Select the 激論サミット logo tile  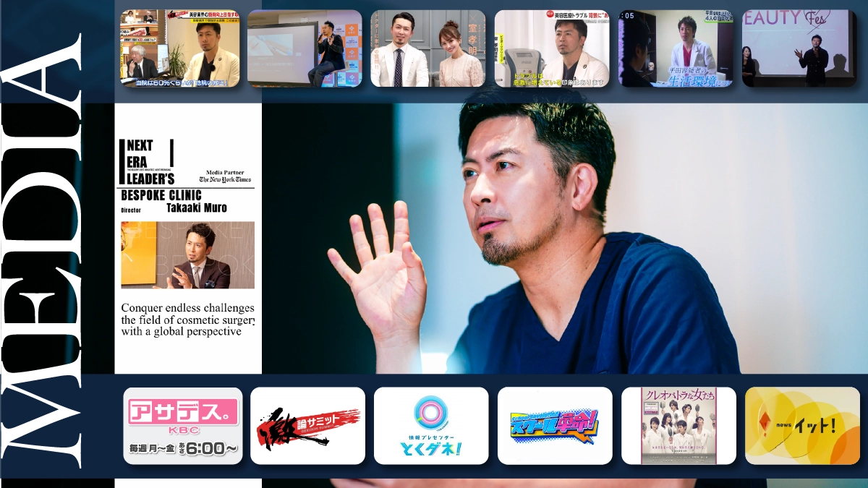tap(307, 426)
